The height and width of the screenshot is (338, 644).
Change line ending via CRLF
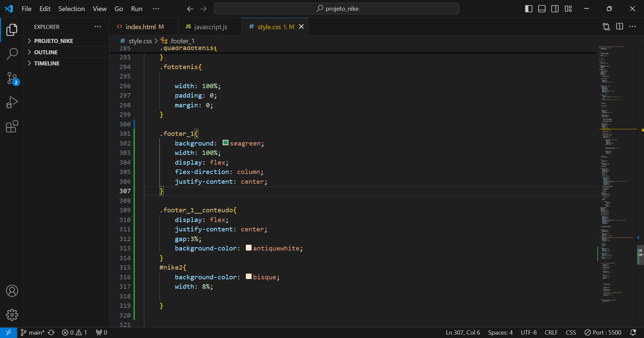click(551, 333)
